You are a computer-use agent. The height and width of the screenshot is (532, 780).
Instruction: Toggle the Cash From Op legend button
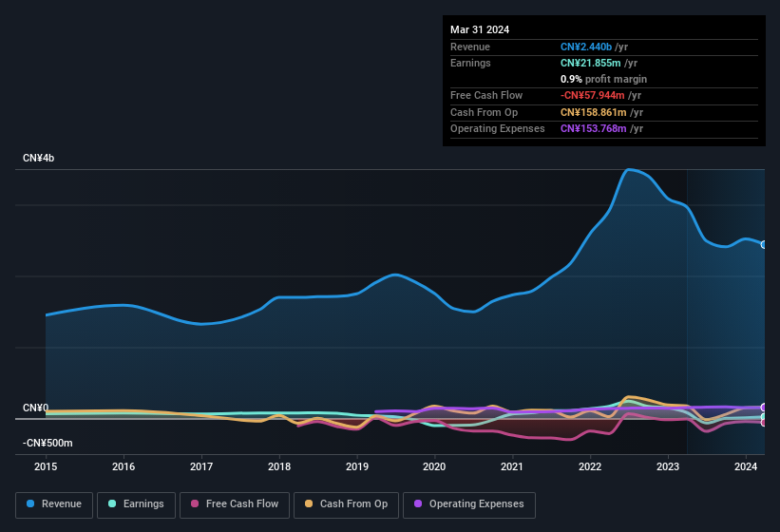pos(346,504)
